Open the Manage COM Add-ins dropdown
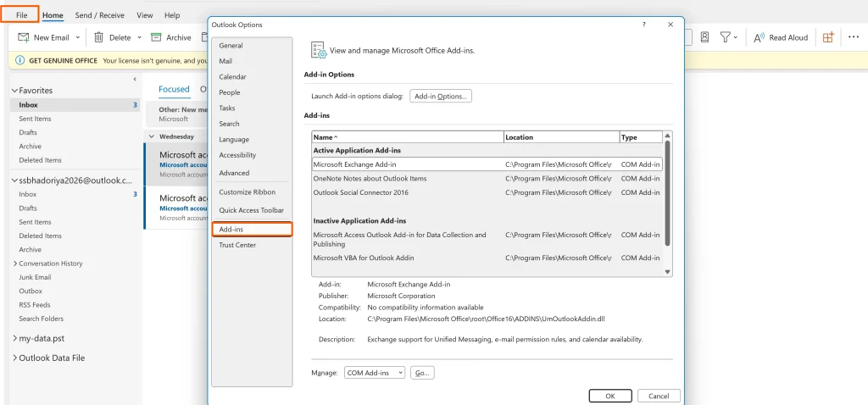Viewport: 868px width, 405px height. [375, 373]
